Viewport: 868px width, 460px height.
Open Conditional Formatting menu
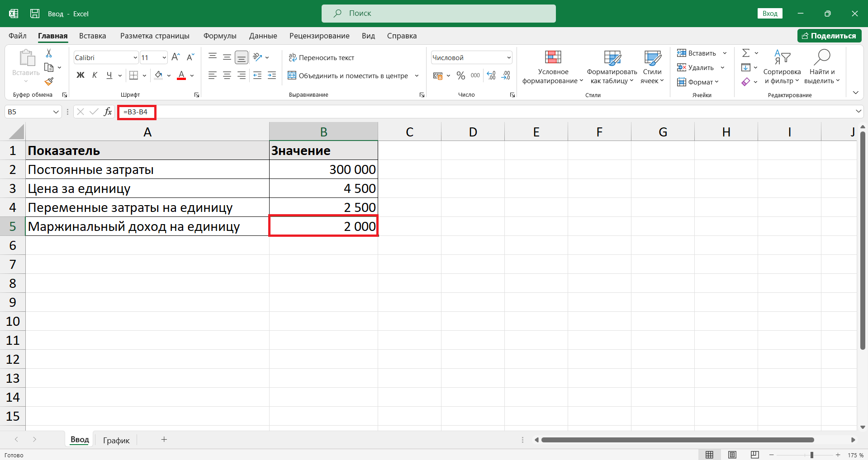(553, 67)
